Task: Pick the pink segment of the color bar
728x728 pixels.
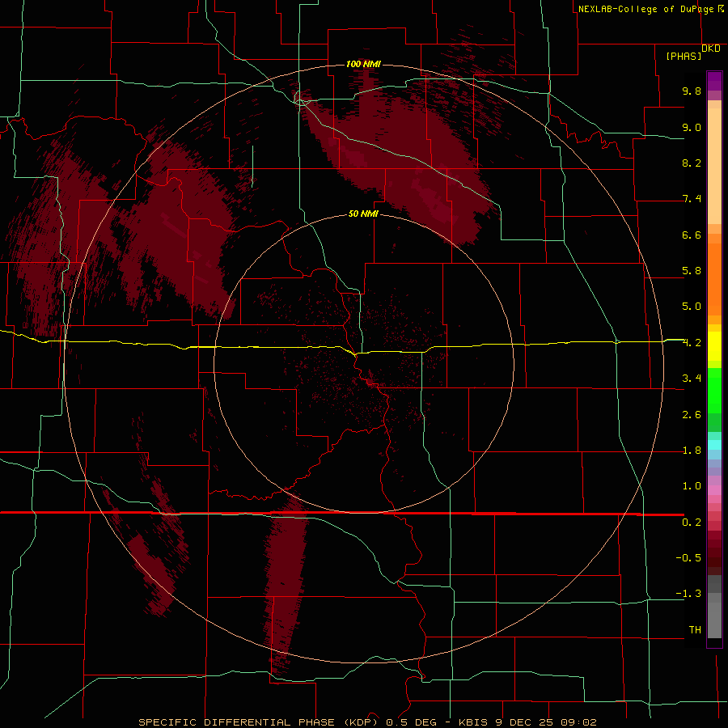Action: 714,490
